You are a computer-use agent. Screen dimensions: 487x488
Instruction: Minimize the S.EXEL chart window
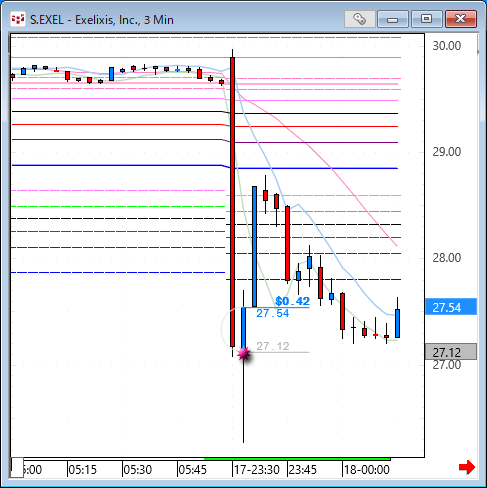click(393, 19)
